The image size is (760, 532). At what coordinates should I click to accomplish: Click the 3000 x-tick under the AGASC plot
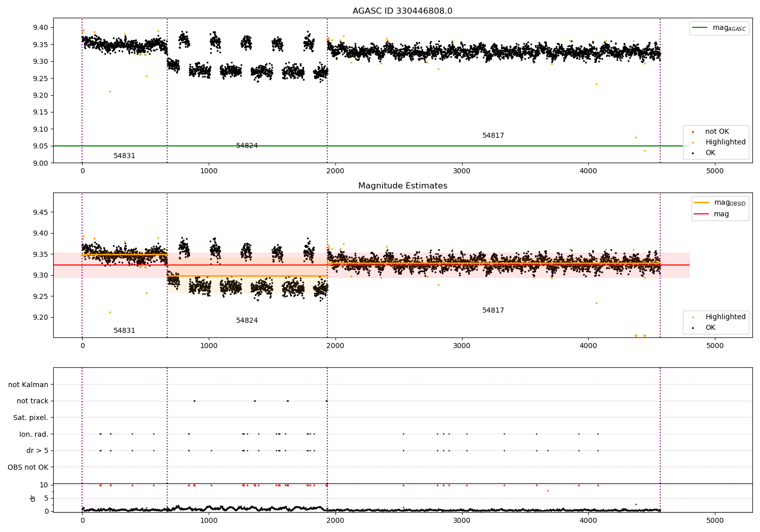(462, 171)
